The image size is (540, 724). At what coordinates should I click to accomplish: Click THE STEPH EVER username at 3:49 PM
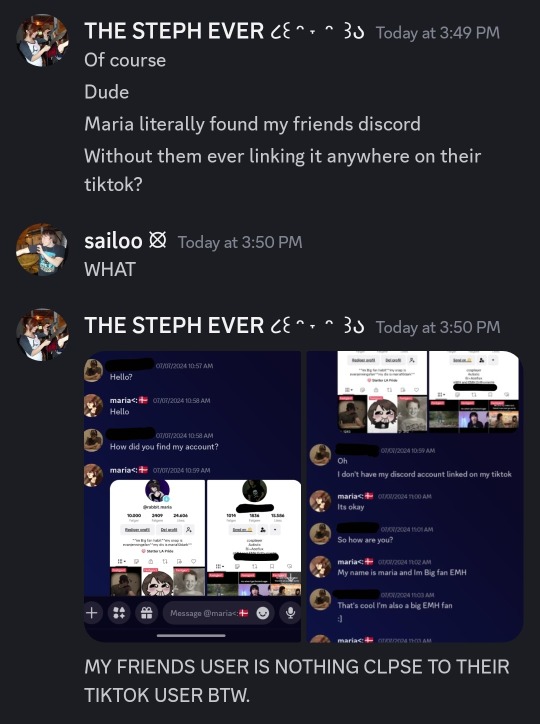pos(174,31)
